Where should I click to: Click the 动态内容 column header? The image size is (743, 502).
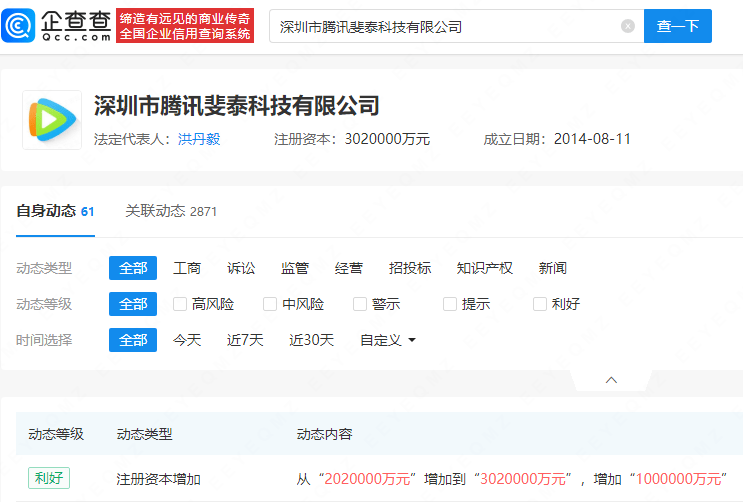pos(325,434)
